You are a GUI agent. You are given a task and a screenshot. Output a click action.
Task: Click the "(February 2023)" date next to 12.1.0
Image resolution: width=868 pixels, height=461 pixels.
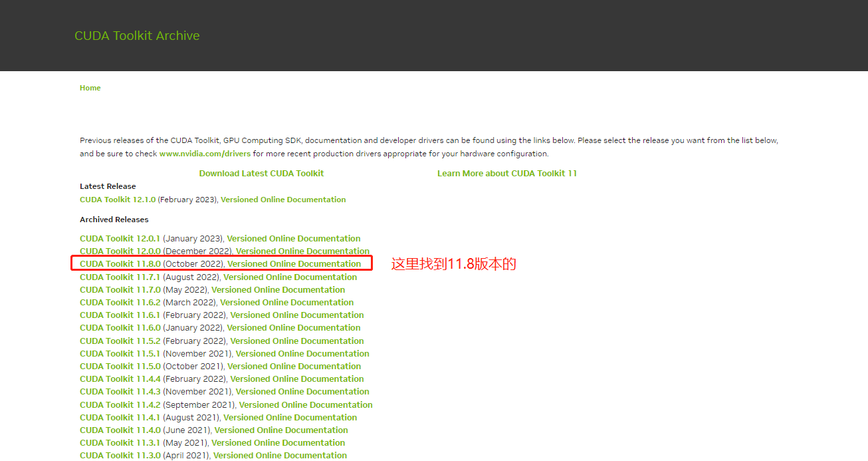coord(188,200)
